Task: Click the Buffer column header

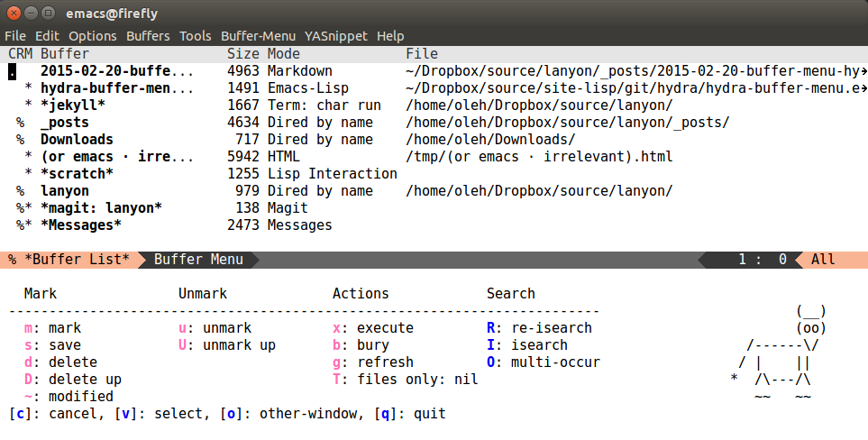Action: point(65,54)
